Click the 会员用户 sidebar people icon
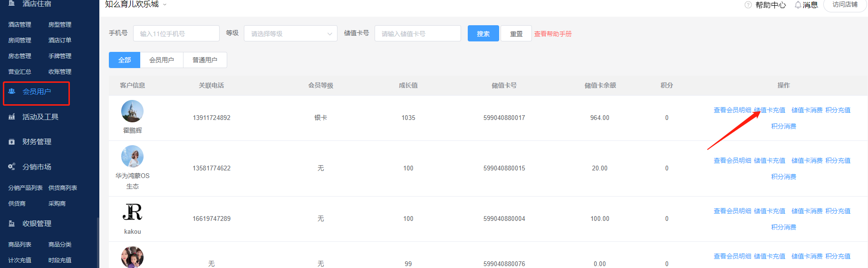 pos(12,91)
